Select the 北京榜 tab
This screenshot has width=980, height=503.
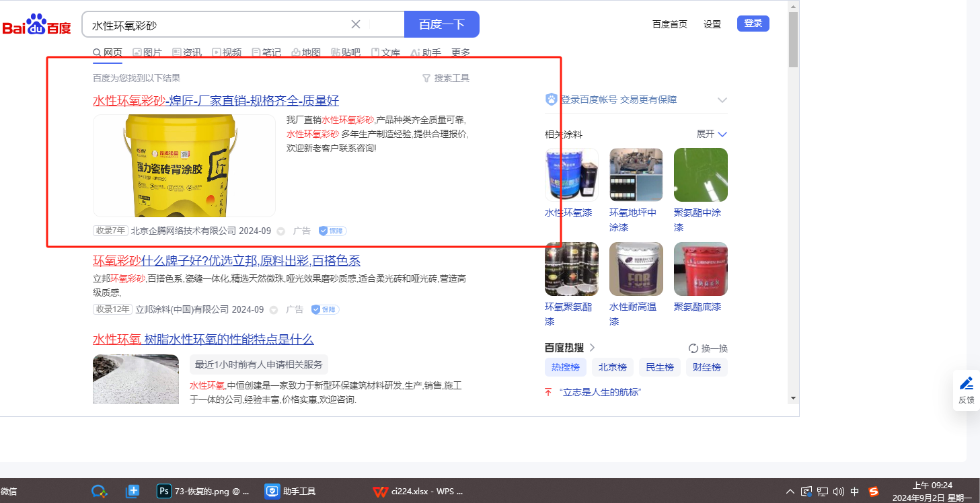click(x=612, y=367)
